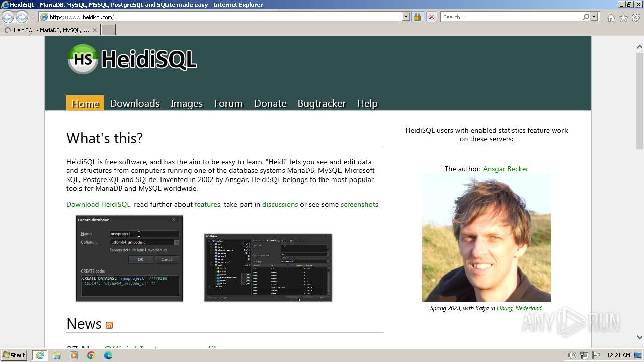644x362 pixels.
Task: Open the Create database screenshot thumbnail
Action: coord(129,258)
